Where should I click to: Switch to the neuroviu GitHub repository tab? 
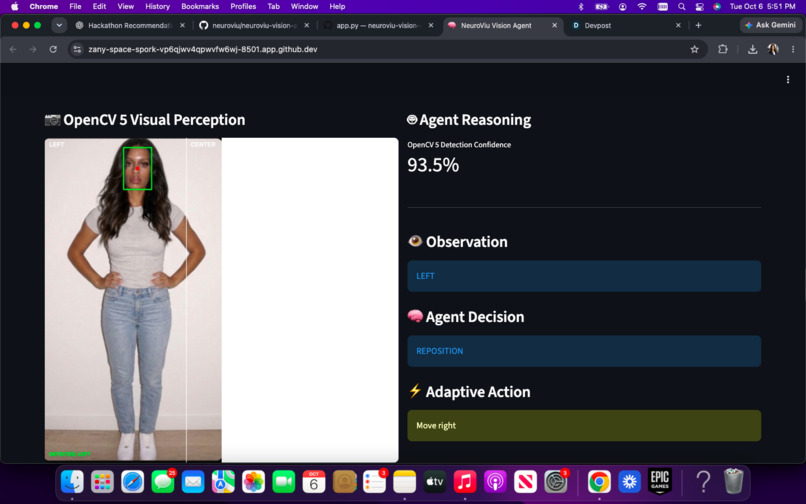coord(254,25)
